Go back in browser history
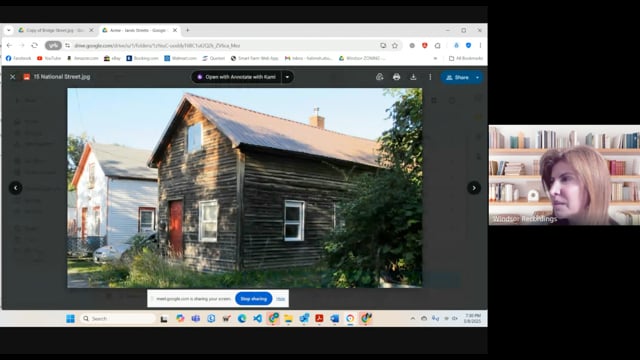Screen dimensions: 640x360 [x=9, y=45]
